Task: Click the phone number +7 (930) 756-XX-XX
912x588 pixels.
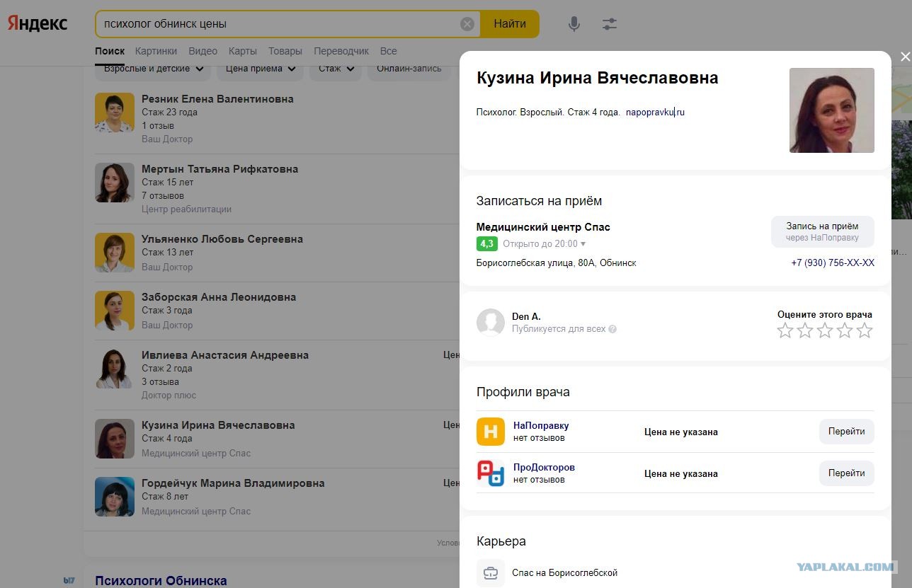Action: (x=833, y=263)
